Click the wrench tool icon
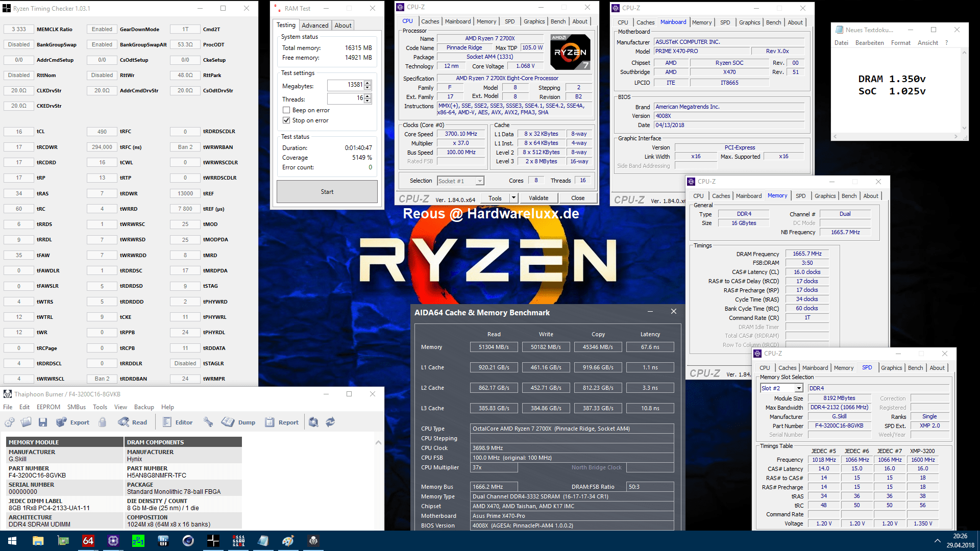 pos(208,422)
